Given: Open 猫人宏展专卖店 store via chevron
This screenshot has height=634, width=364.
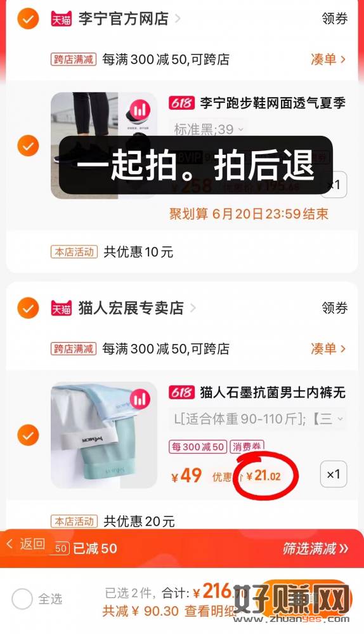Looking at the screenshot, I should point(193,308).
